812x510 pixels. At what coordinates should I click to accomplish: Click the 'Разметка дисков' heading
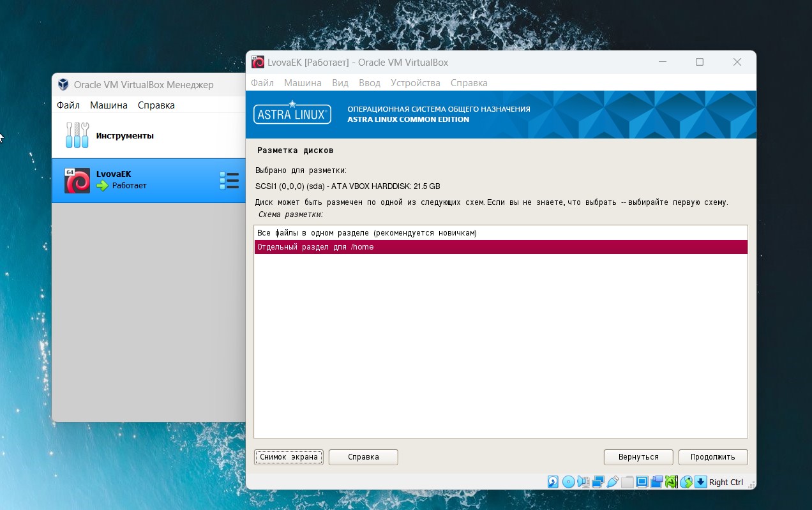point(295,151)
